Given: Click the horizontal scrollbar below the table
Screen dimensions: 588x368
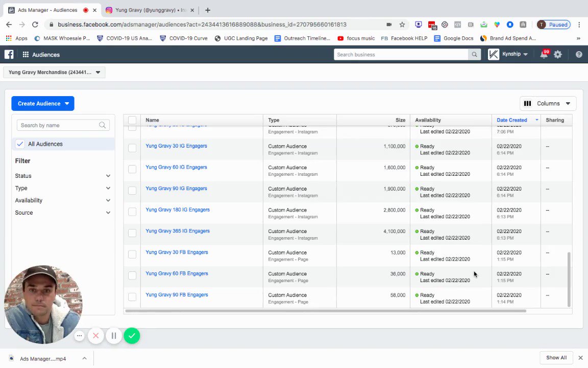Looking at the screenshot, I should click(x=326, y=311).
